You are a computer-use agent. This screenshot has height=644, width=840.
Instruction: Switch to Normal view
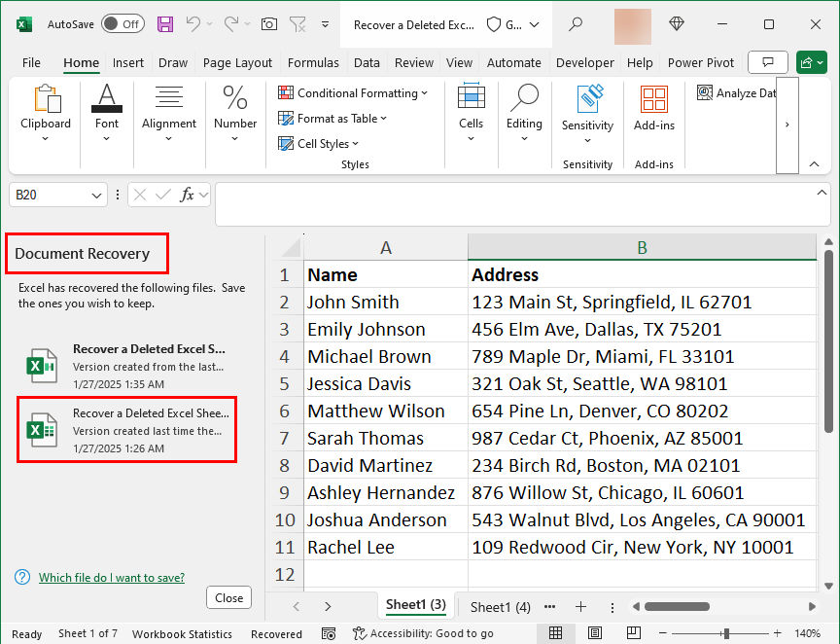point(555,633)
